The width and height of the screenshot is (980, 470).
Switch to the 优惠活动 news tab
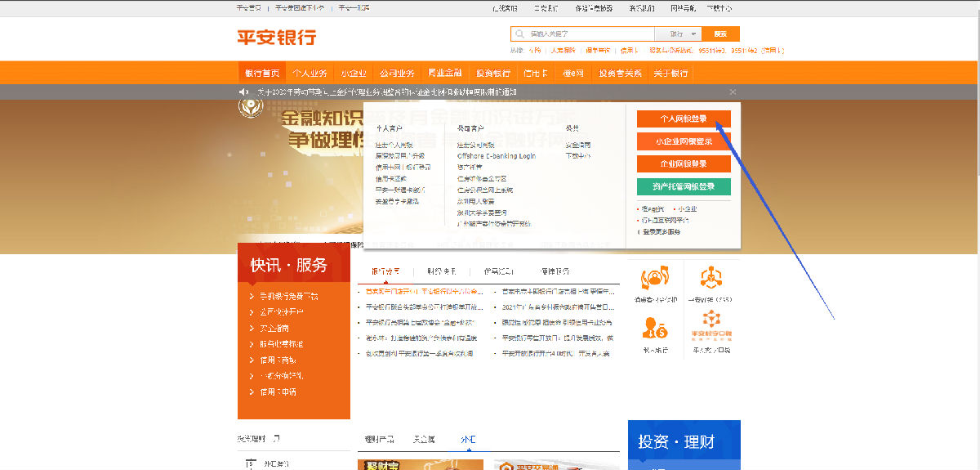[498, 271]
